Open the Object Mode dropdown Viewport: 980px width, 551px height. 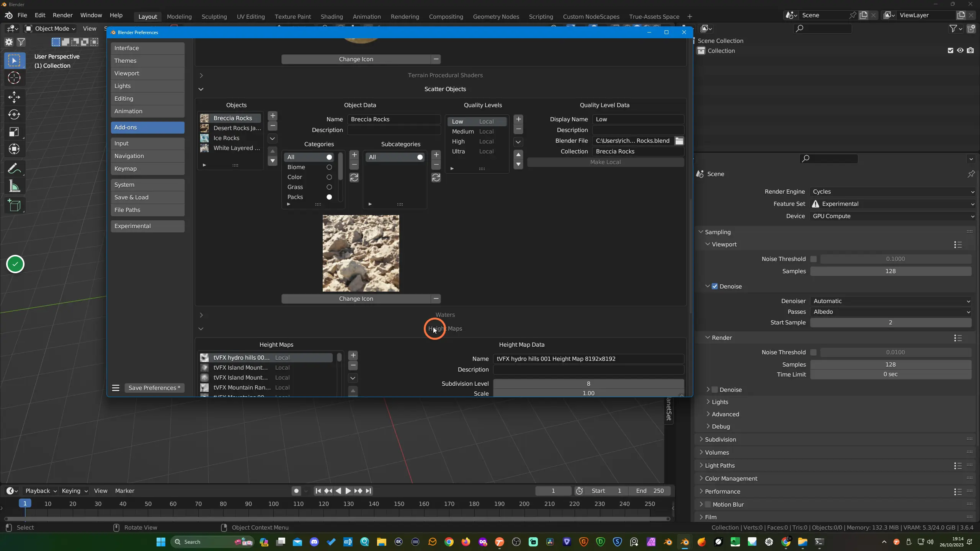51,29
